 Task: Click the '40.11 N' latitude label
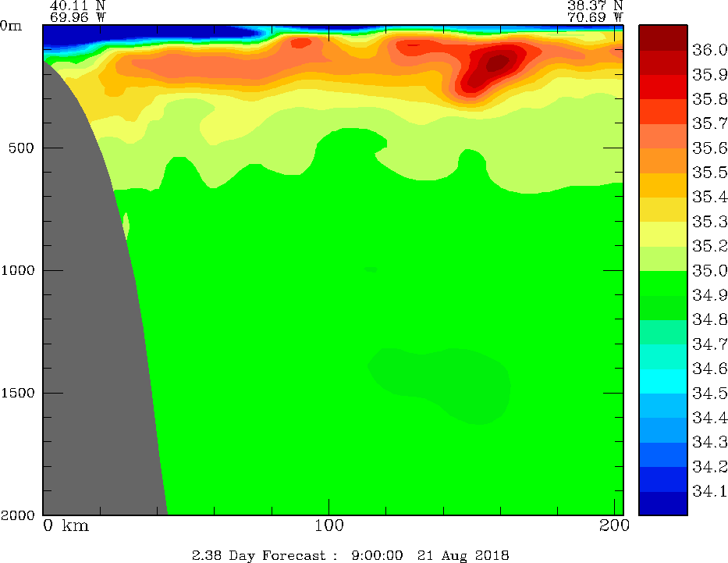tap(77, 5)
